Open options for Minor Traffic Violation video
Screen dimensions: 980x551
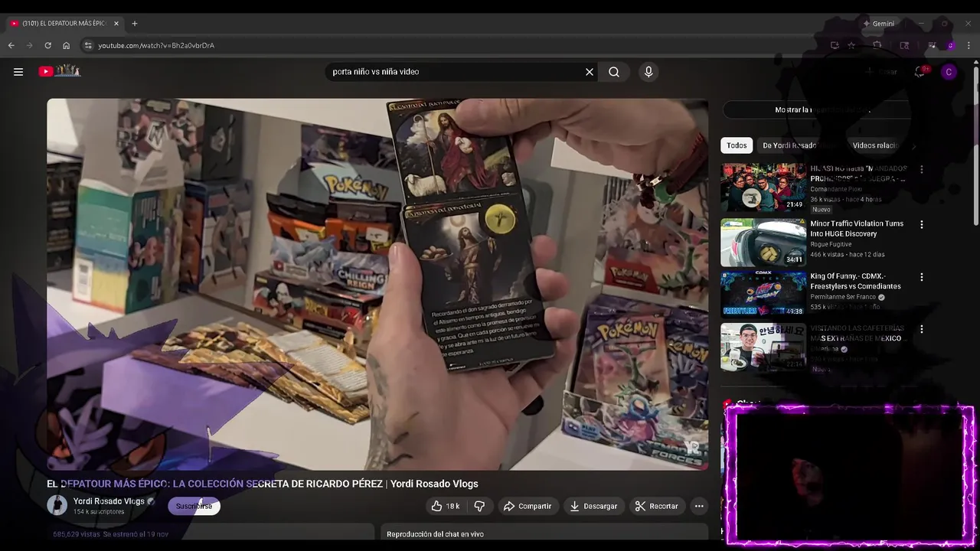point(922,225)
